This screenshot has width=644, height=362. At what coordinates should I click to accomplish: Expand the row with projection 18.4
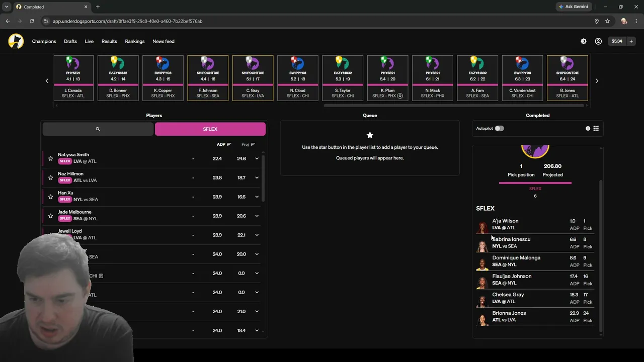pos(257,330)
